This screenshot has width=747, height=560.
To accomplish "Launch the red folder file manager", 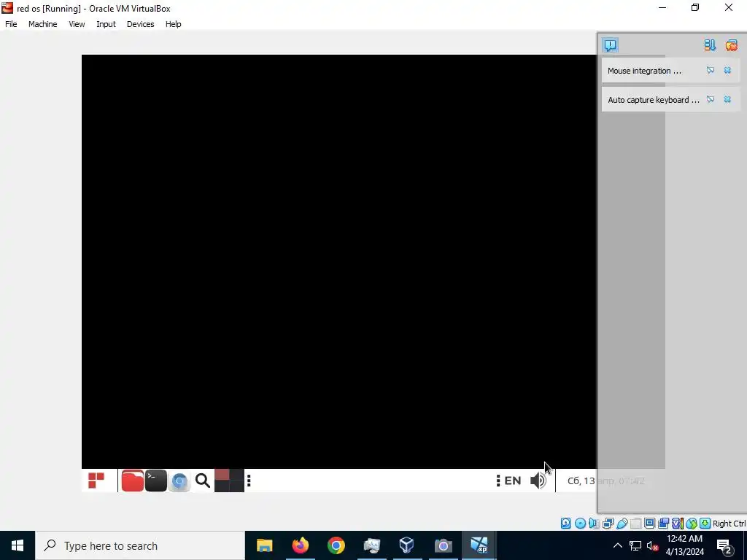I will tap(133, 481).
